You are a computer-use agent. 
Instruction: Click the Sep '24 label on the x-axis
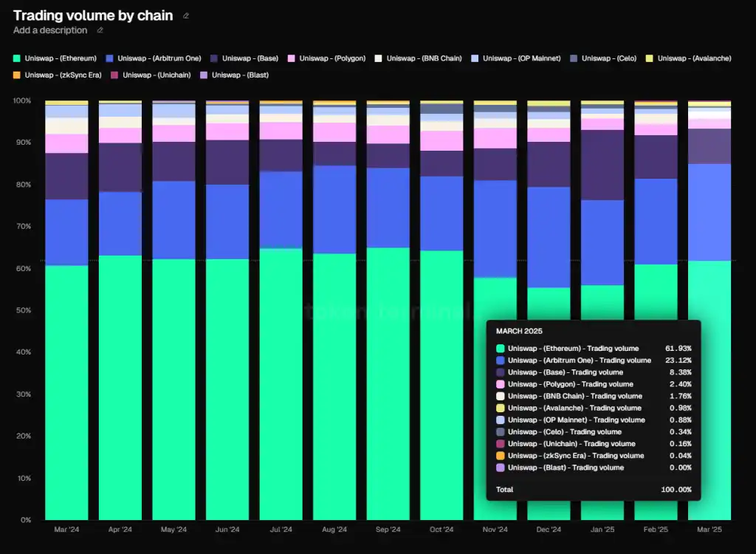[x=388, y=530]
